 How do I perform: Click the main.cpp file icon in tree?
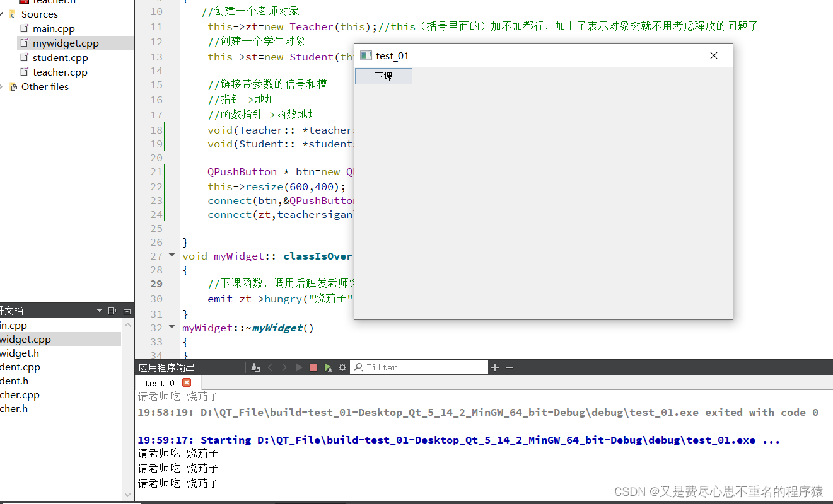pos(25,28)
